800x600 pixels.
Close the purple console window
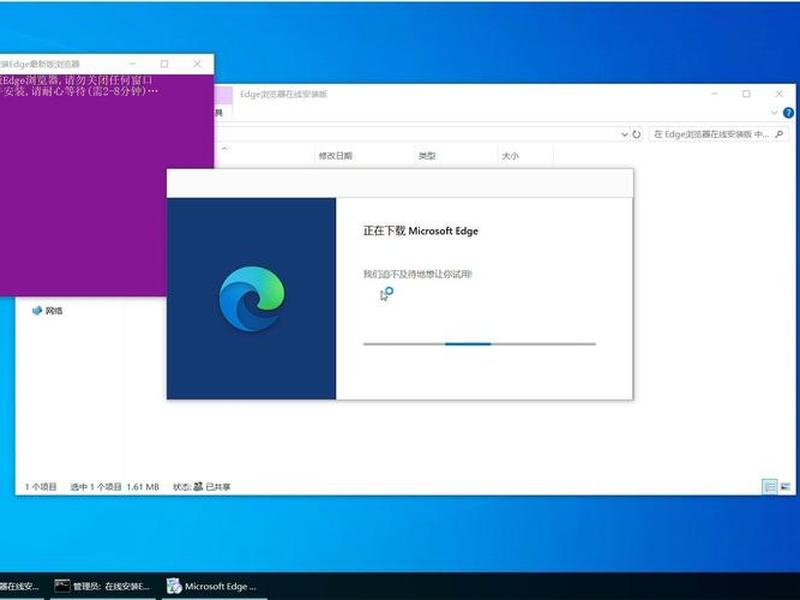pyautogui.click(x=197, y=64)
